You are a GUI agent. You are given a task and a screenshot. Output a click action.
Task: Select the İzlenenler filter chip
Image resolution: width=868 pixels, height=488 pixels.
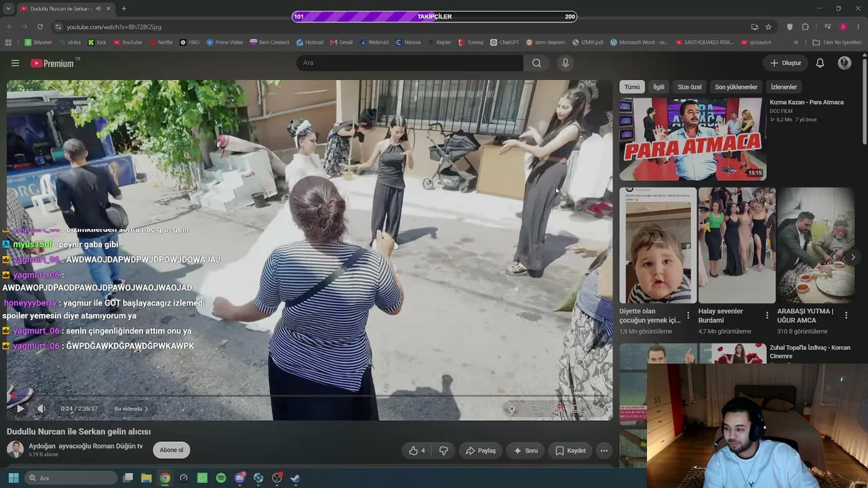784,87
